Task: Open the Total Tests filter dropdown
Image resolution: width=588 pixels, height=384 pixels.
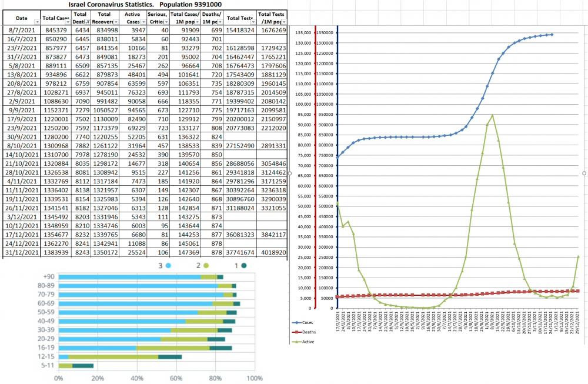Action: [x=253, y=22]
